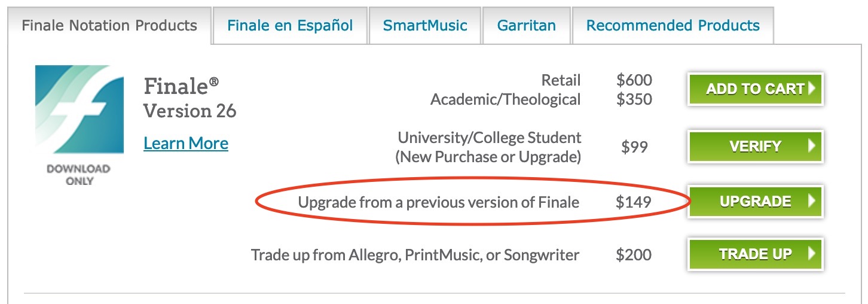Click the arrow on Add to Cart button
This screenshot has height=304, width=868.
tap(811, 89)
